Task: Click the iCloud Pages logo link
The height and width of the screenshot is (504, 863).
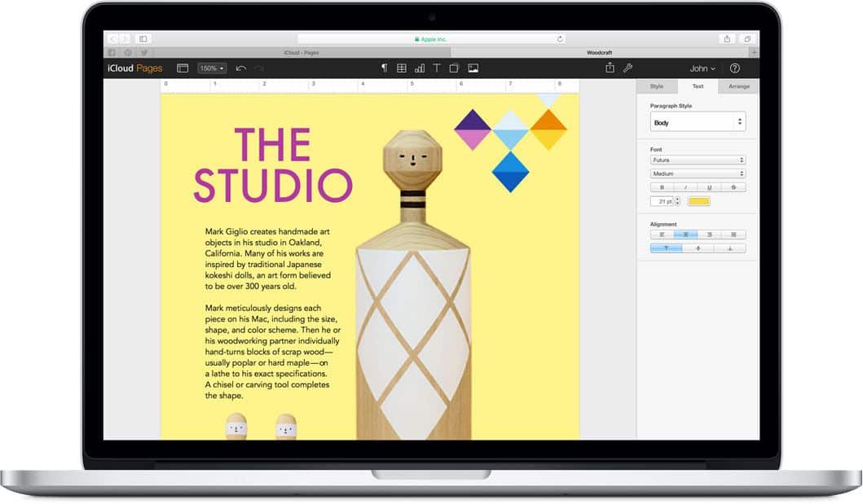Action: [x=134, y=68]
